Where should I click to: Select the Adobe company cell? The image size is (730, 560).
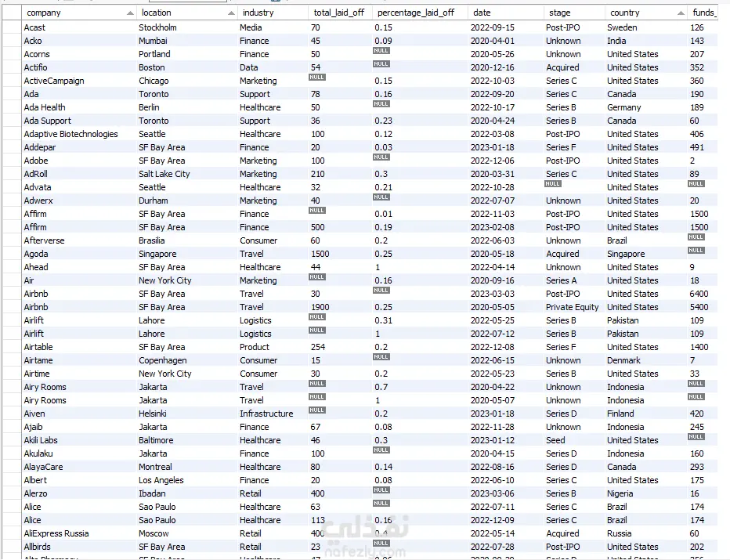point(78,161)
